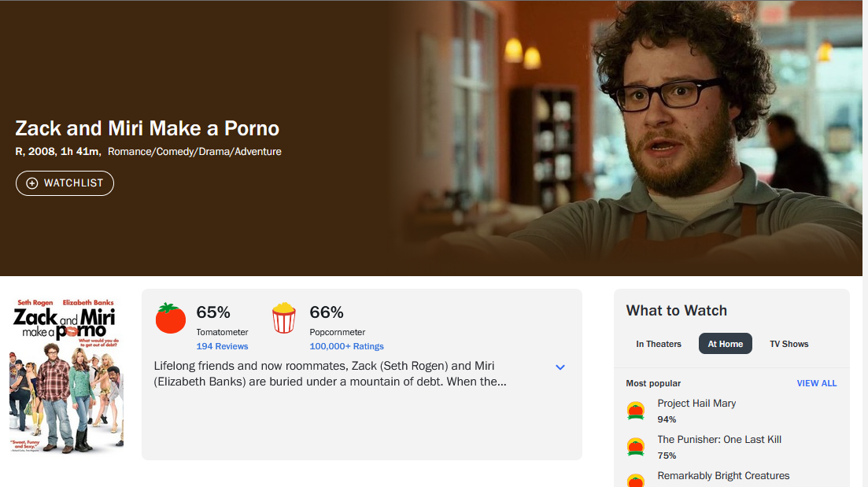Screen dimensions: 868x487
Task: Add movie to WATCHLIST
Action: (x=65, y=183)
